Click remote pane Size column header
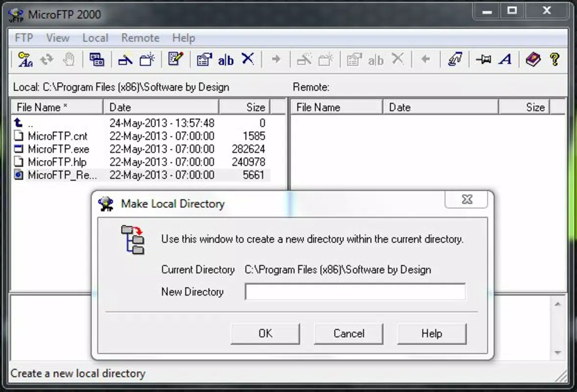Image resolution: width=577 pixels, height=392 pixels. (x=525, y=107)
